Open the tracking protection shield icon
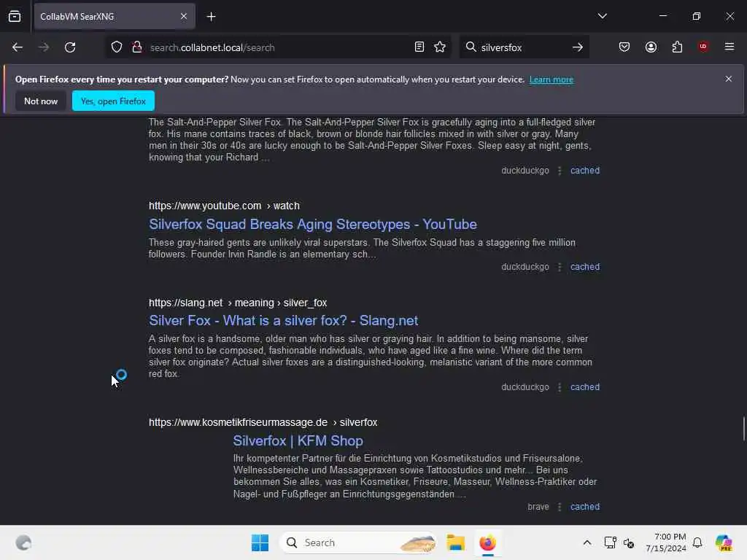747x560 pixels. point(117,47)
